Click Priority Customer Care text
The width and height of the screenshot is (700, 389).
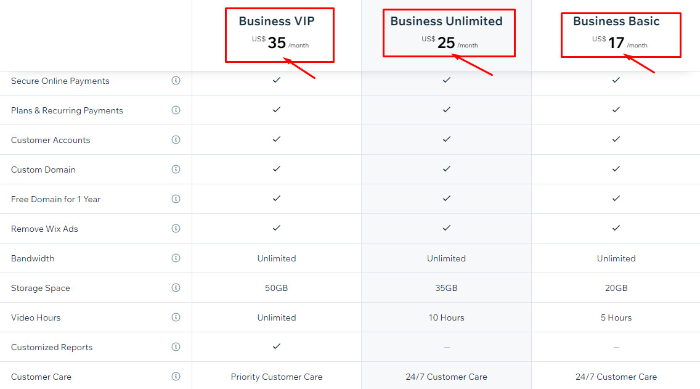(276, 377)
